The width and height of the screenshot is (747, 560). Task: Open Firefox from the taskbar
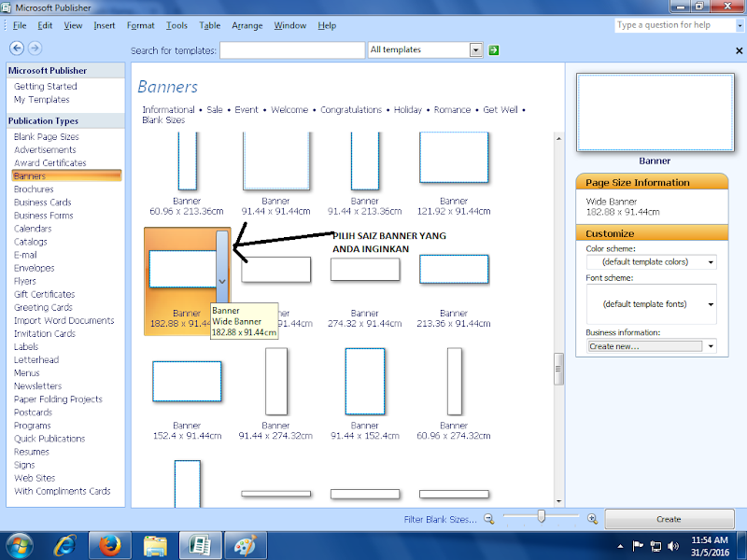coord(110,546)
